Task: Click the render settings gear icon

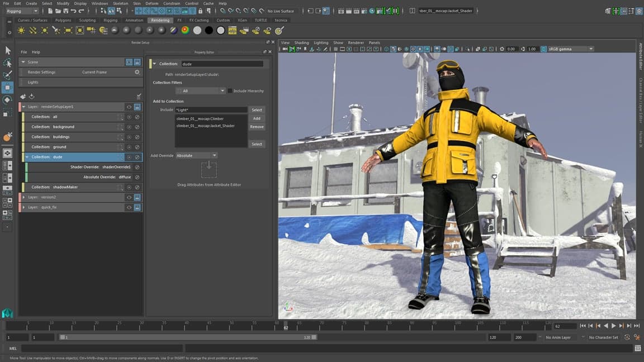Action: click(x=137, y=72)
